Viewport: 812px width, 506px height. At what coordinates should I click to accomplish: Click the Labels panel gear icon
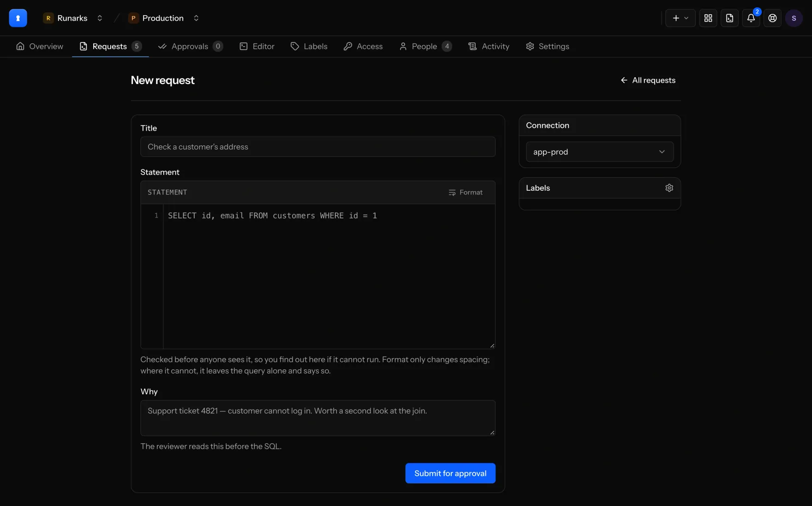pos(669,188)
